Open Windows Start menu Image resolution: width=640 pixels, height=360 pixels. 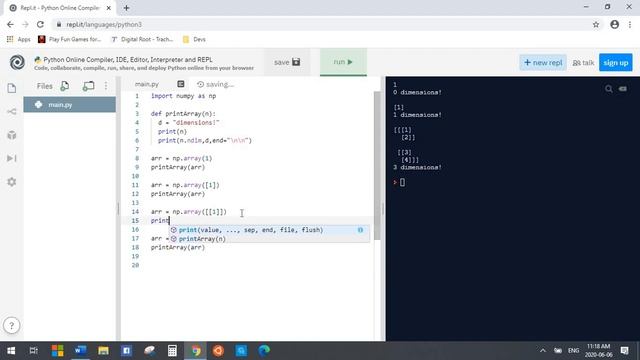(11, 351)
